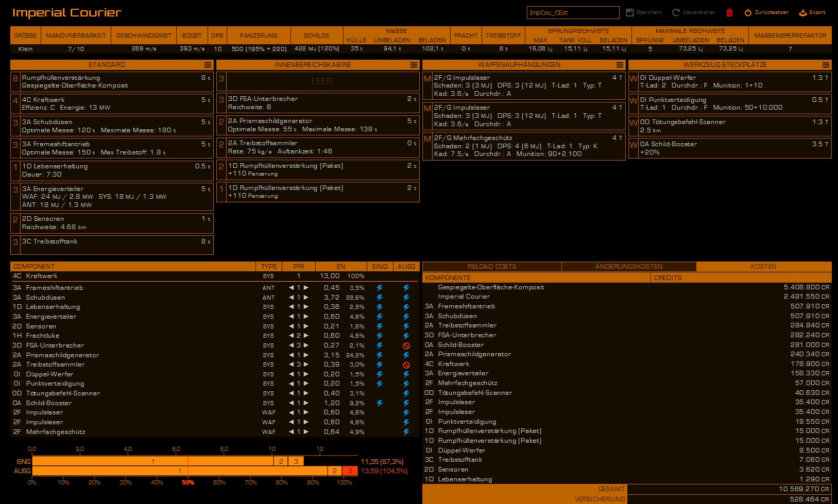838x504 pixels.
Task: Click segment 3 of the AUSG power bar
Action: tap(350, 471)
